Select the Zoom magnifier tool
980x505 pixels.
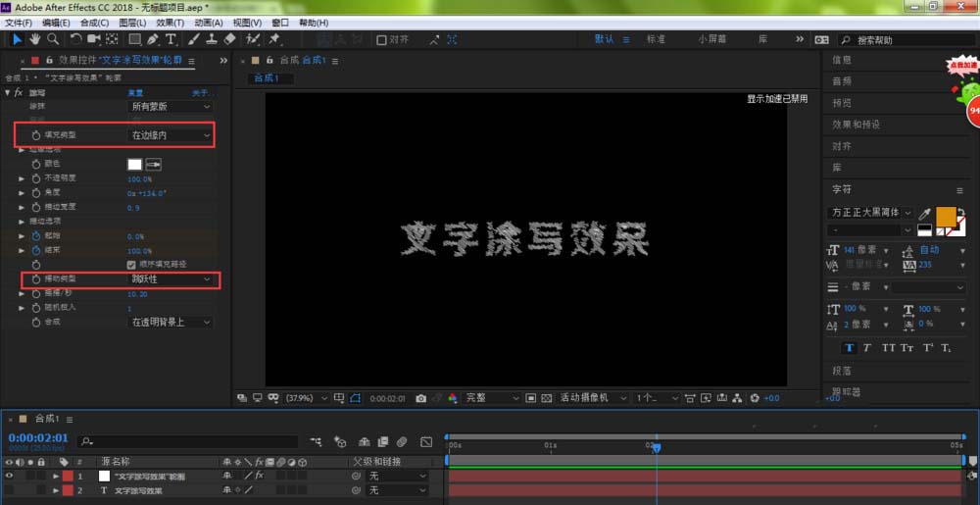tap(53, 39)
